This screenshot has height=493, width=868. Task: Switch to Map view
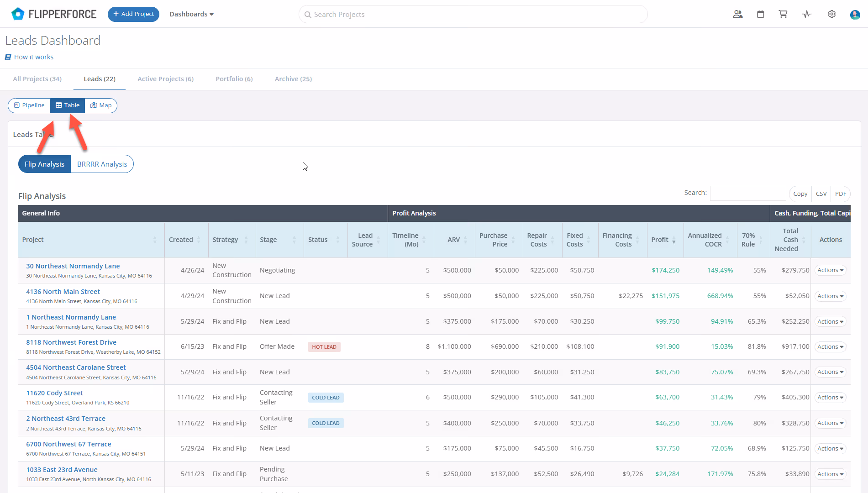point(101,105)
